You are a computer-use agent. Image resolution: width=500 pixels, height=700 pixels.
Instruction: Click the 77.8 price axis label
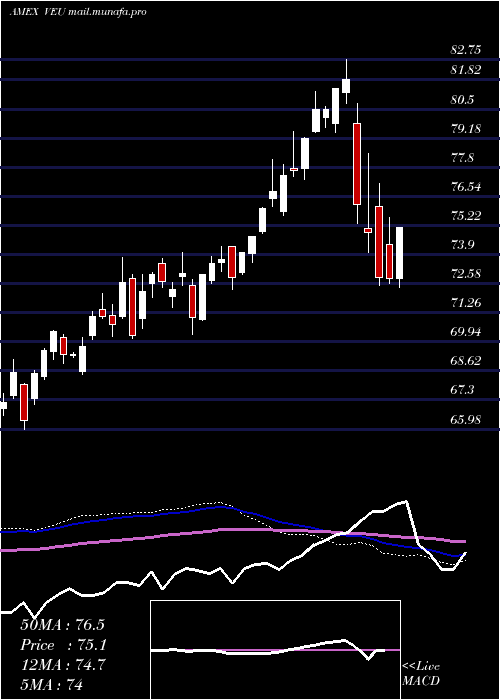[462, 158]
